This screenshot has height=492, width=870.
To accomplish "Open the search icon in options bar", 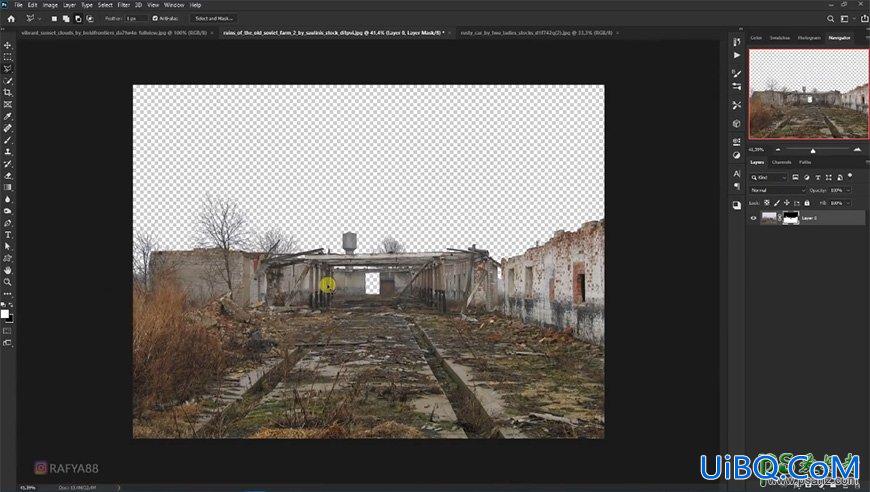I will click(x=830, y=18).
